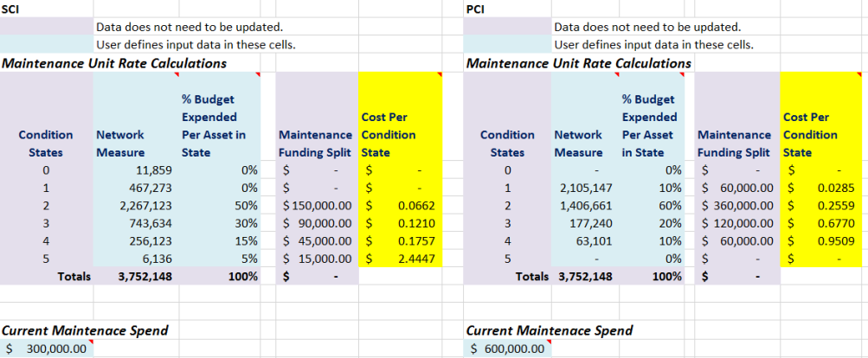Click SCI 'Data does not need' note

190,27
